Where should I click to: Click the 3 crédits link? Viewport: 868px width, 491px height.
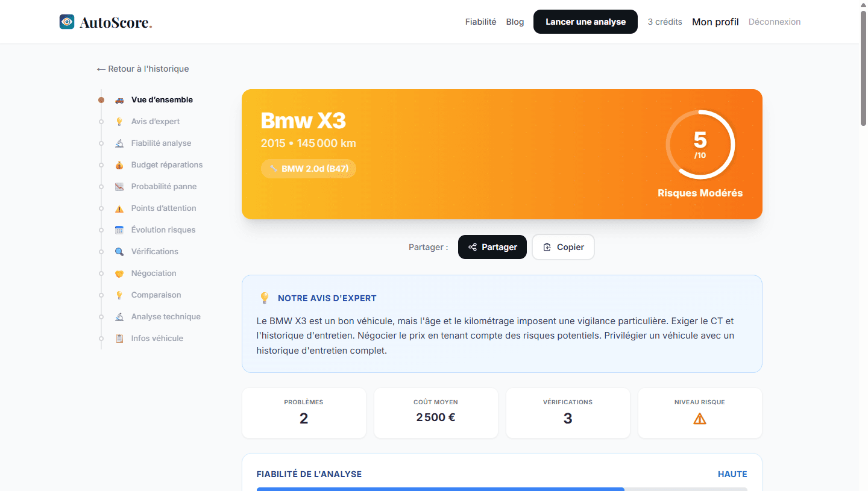[x=665, y=22]
